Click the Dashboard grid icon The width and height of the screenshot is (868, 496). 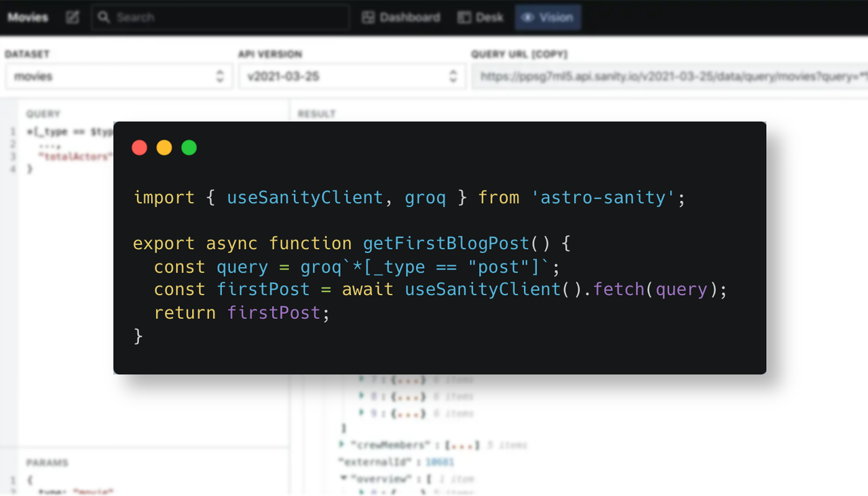point(369,18)
